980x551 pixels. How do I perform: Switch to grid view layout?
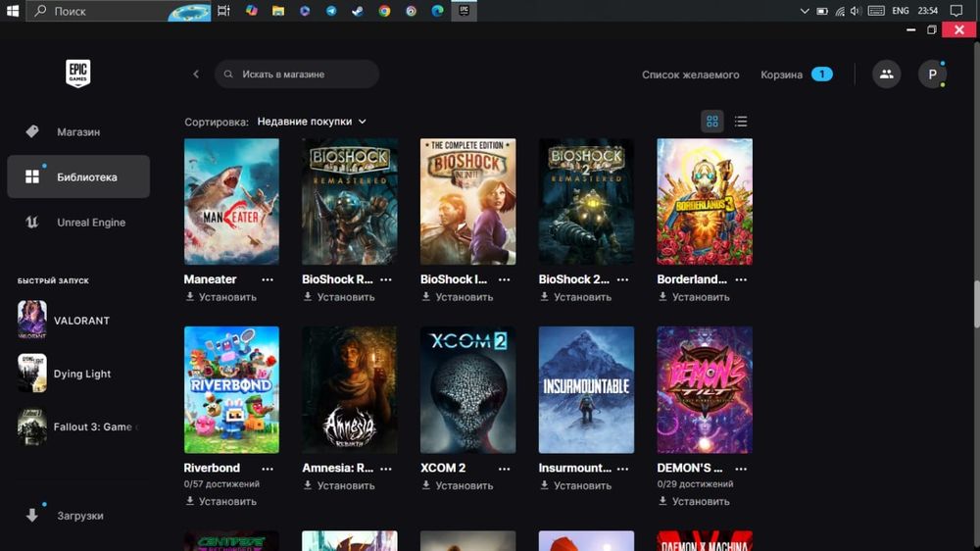711,122
